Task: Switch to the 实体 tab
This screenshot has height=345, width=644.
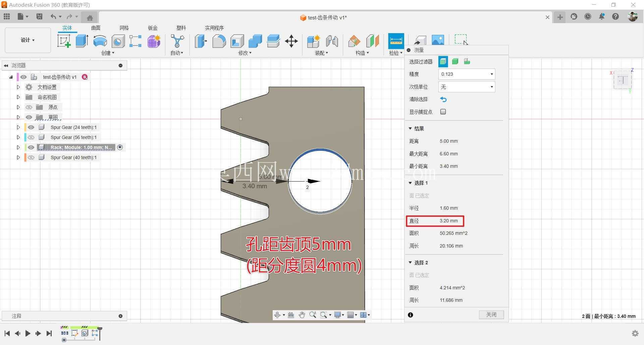Action: [67, 28]
